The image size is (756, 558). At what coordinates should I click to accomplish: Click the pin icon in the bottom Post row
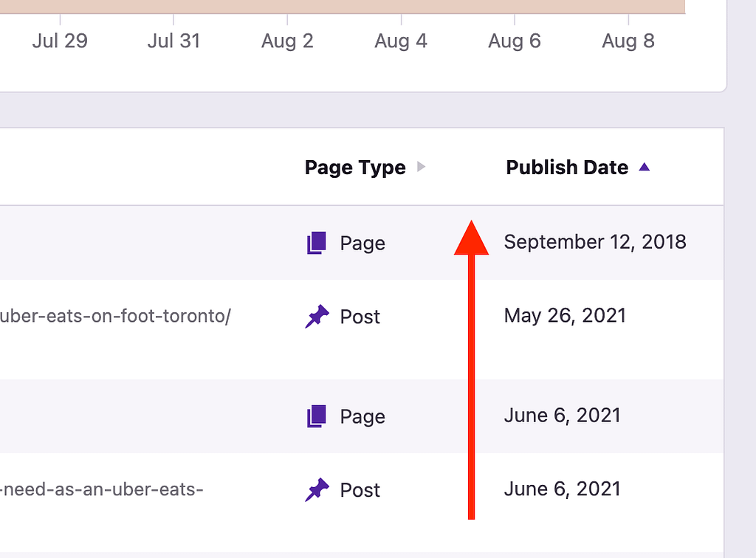pos(317,489)
